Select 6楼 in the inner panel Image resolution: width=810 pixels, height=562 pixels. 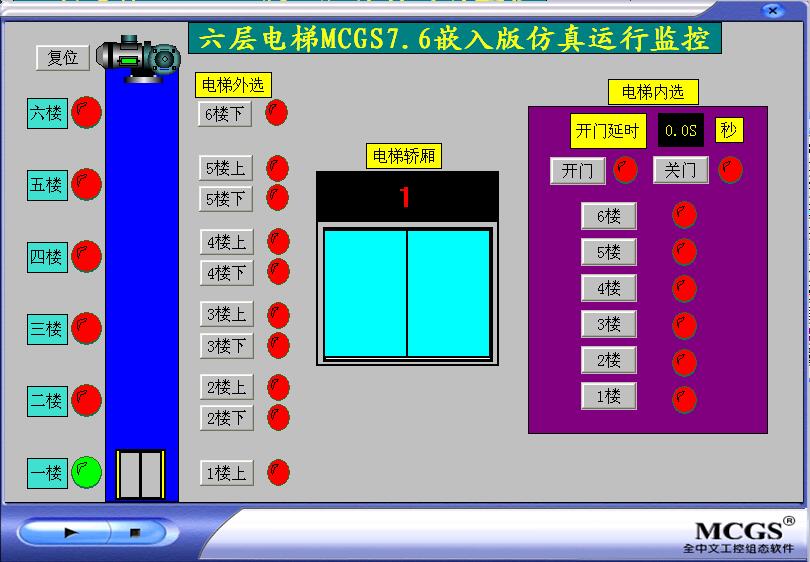tap(609, 216)
